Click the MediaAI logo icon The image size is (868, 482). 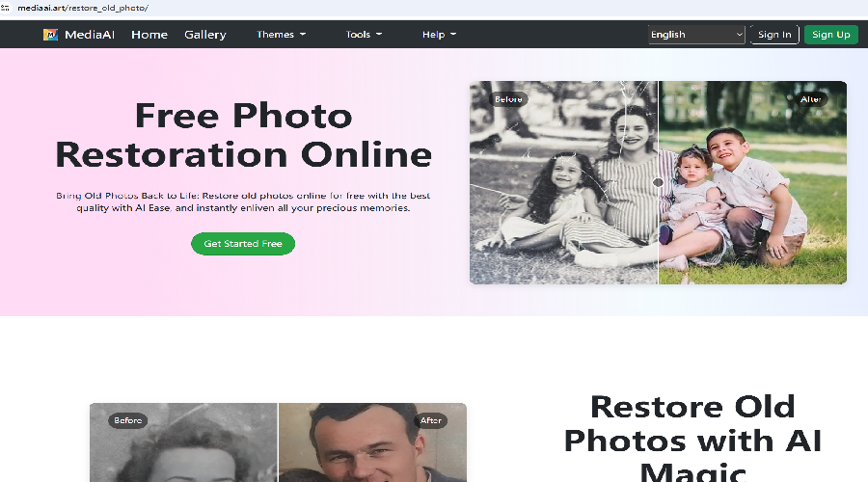[x=50, y=35]
